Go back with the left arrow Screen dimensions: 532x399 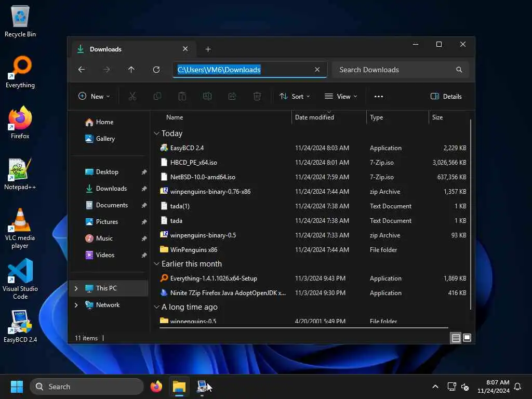pyautogui.click(x=82, y=70)
